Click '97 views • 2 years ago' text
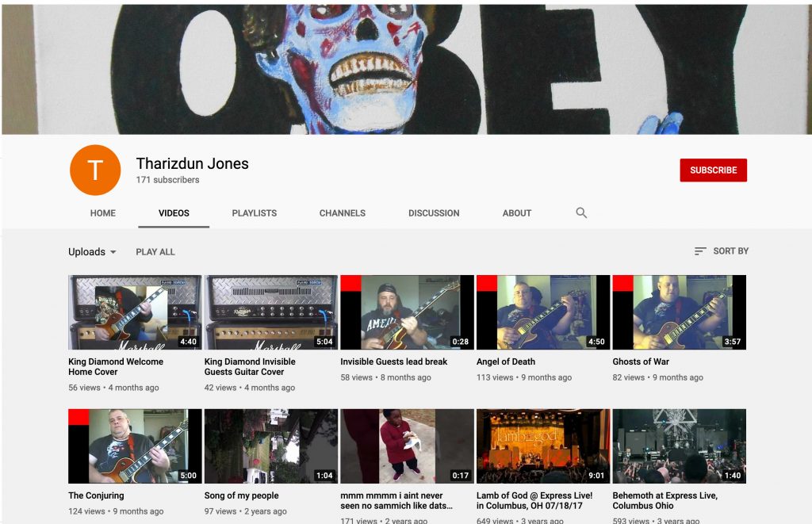This screenshot has width=812, height=524. pos(246,511)
